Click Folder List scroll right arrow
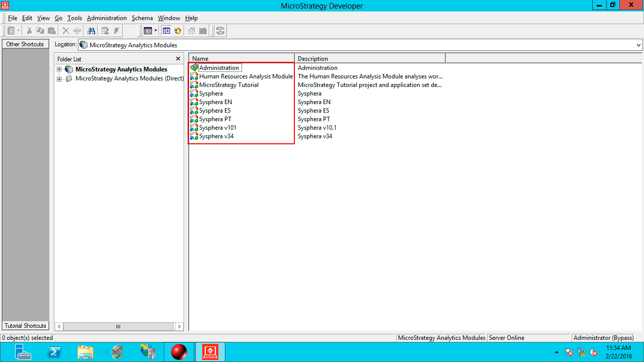The width and height of the screenshot is (644, 362). point(179,326)
